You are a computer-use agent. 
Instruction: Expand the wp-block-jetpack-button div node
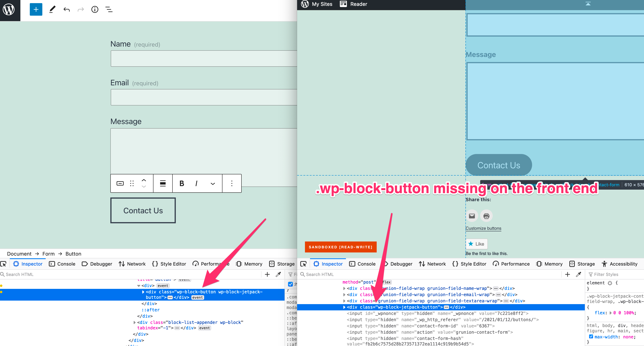(x=345, y=307)
